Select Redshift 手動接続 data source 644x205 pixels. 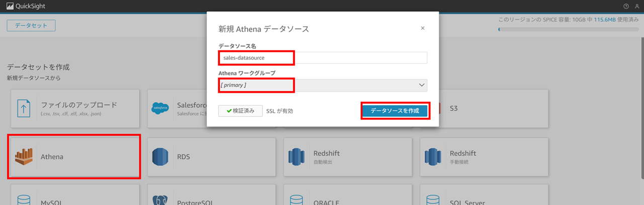(x=484, y=157)
